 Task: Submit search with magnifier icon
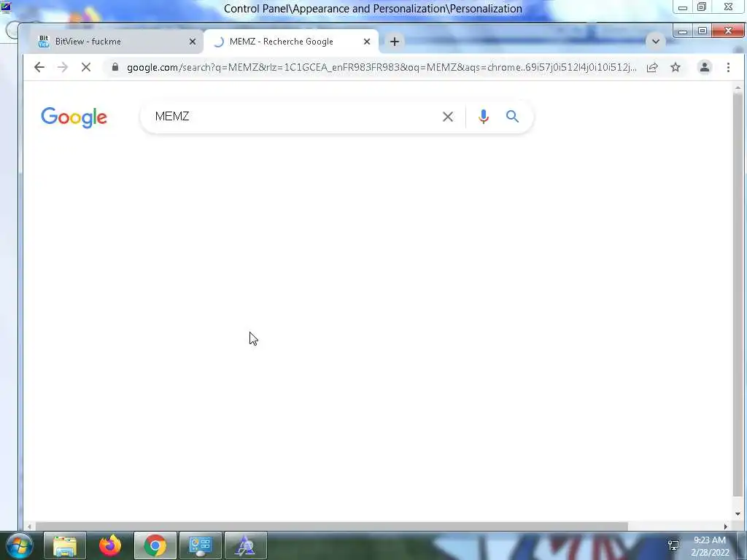click(512, 117)
